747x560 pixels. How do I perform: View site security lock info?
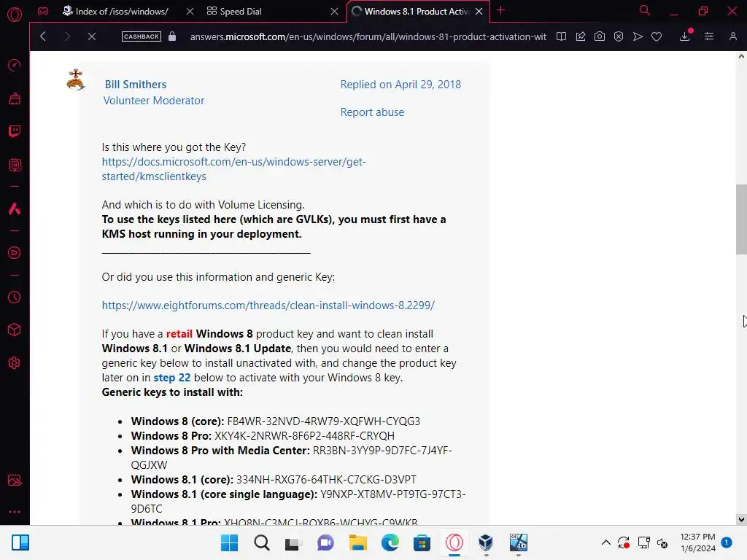(x=172, y=36)
